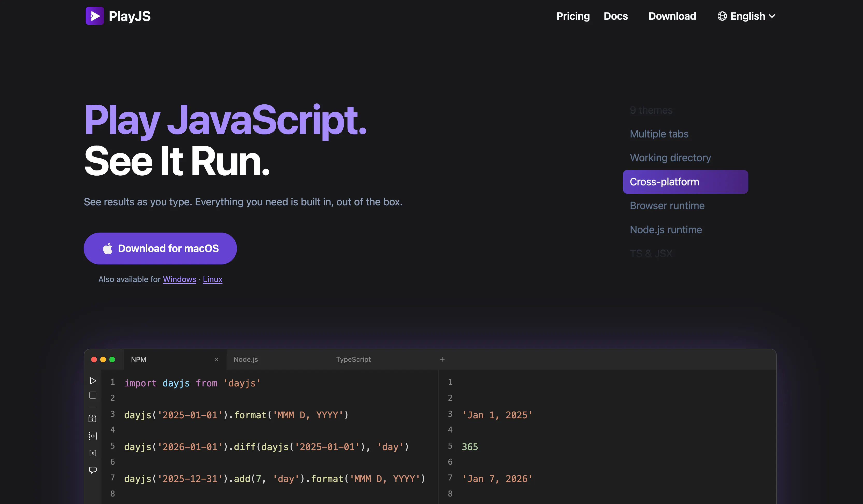This screenshot has height=504, width=863.
Task: Click the PlayJS logo icon
Action: tap(95, 16)
